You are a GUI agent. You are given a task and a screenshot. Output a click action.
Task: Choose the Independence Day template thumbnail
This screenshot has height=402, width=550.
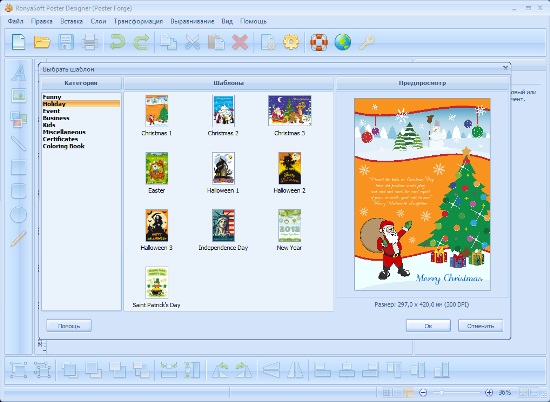point(223,225)
